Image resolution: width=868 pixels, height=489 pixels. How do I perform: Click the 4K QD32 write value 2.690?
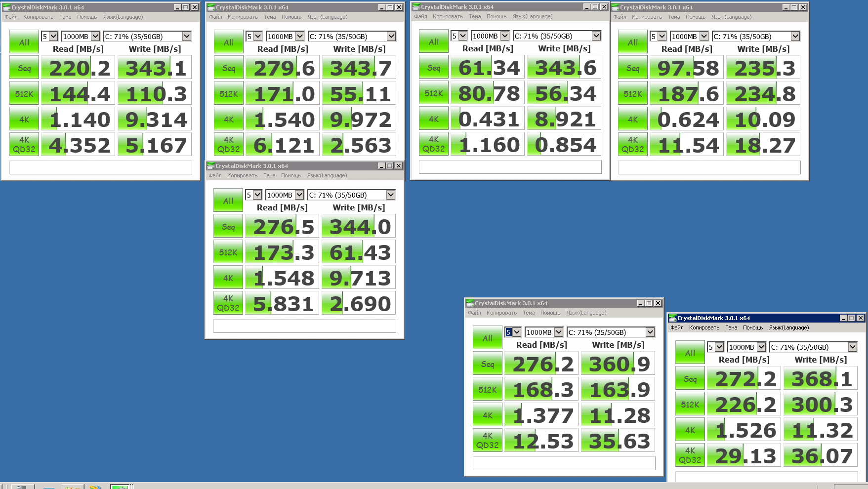pyautogui.click(x=359, y=303)
